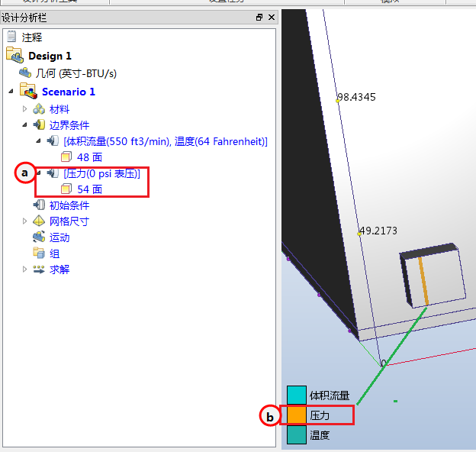Click the 54 面 surface icon
Image resolution: width=476 pixels, height=452 pixels.
coord(66,189)
